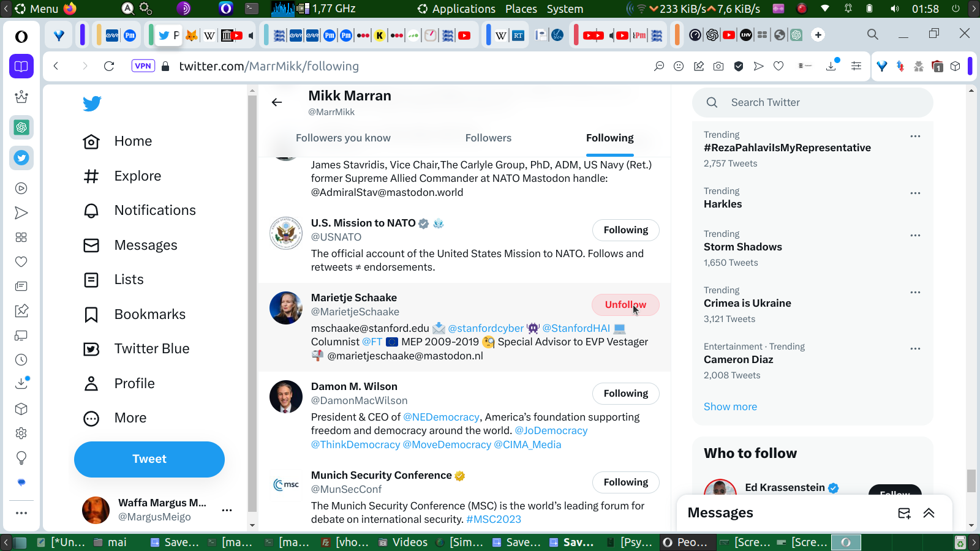This screenshot has width=980, height=551.
Task: Open options for the Cameron Diaz trend
Action: point(915,348)
